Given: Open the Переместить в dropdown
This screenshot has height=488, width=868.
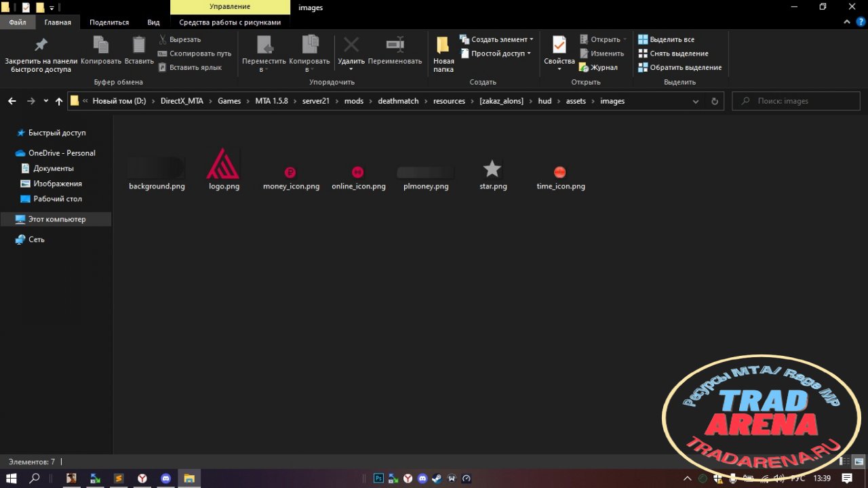Looking at the screenshot, I should pyautogui.click(x=264, y=54).
